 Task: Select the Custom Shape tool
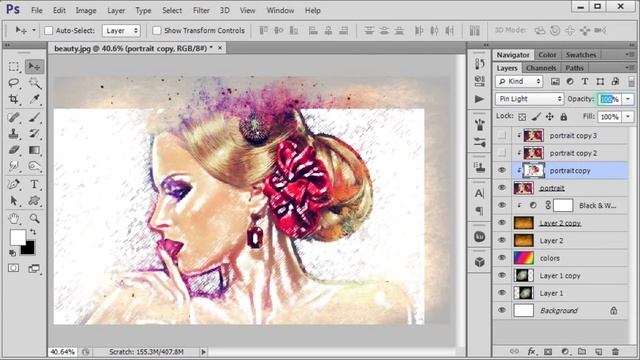[x=34, y=200]
